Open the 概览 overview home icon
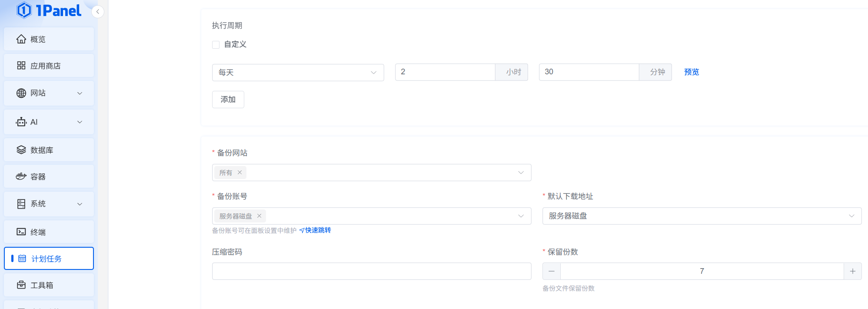The image size is (868, 309). (21, 39)
